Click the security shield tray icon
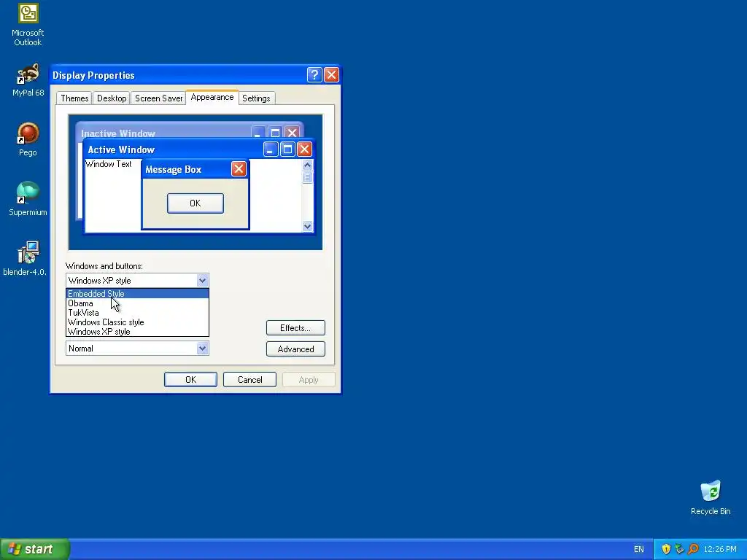 tap(666, 549)
